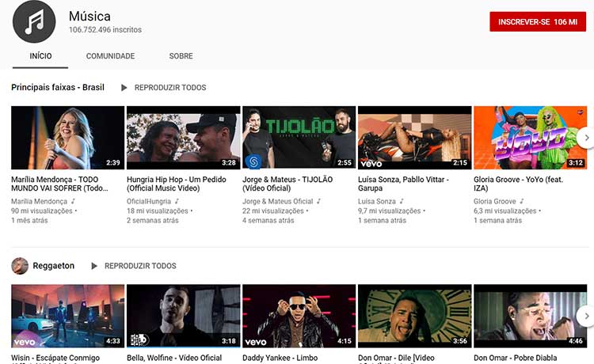This screenshot has width=594, height=364.
Task: Play the Daddy Yankee Limbo thumbnail
Action: click(299, 316)
